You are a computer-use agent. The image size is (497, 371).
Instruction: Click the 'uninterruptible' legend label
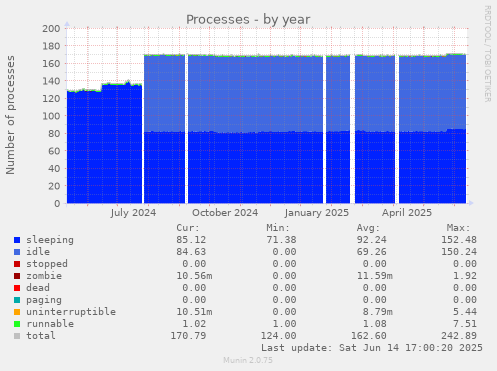pos(71,312)
